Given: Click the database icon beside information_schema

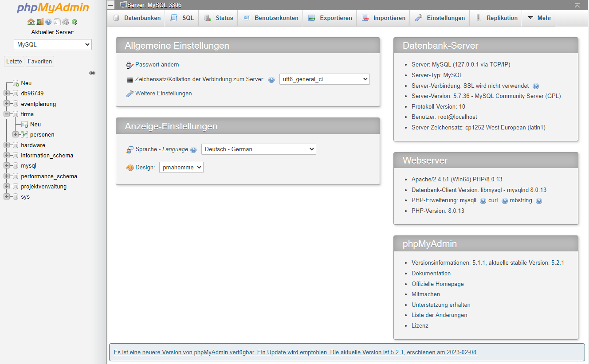Looking at the screenshot, I should (x=16, y=156).
